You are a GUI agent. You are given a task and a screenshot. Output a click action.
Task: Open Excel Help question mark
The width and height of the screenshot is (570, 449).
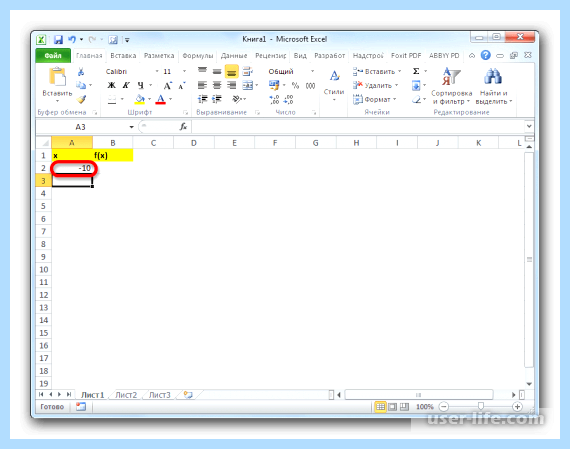pyautogui.click(x=485, y=55)
